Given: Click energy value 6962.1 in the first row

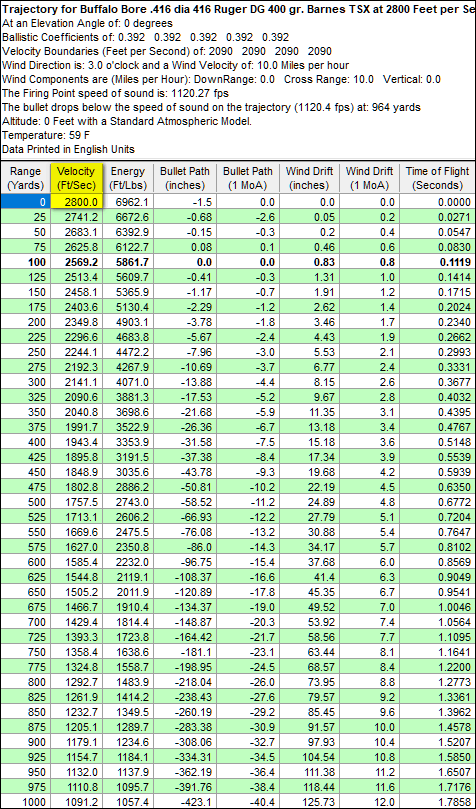Looking at the screenshot, I should tap(128, 202).
